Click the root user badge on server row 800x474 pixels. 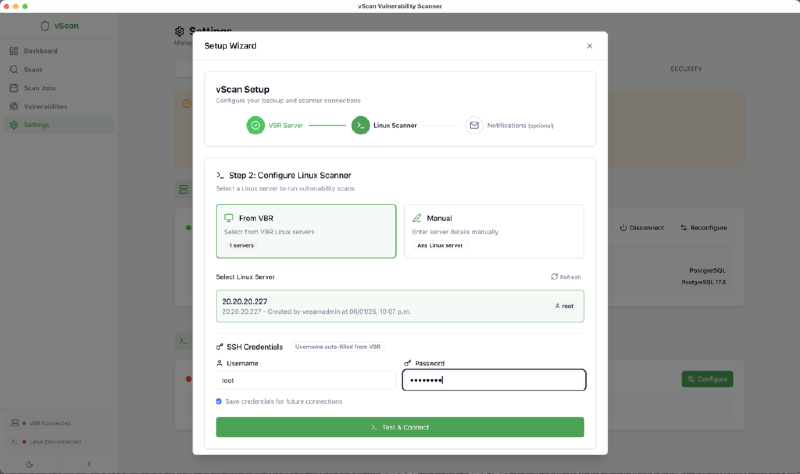tap(564, 306)
